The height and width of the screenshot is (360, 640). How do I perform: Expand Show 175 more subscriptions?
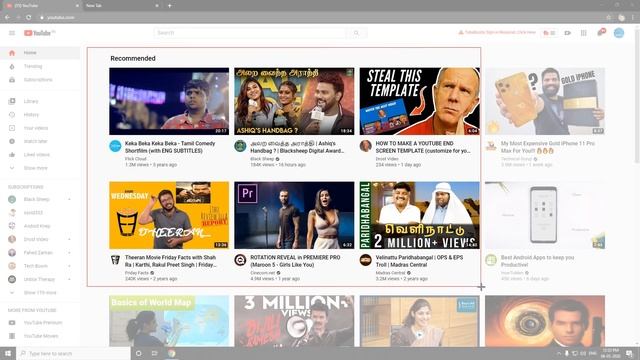tap(40, 293)
